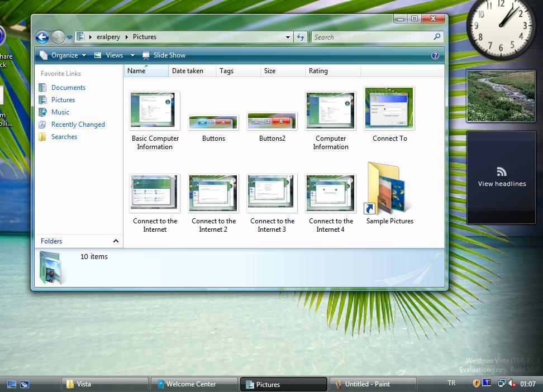Screen dimensions: 543x392
Task: Open the address bar history dropdown
Action: 287,37
